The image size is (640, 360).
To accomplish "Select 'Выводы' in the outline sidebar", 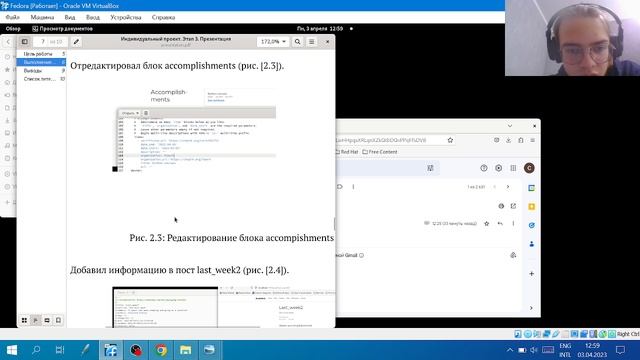I will 33,71.
